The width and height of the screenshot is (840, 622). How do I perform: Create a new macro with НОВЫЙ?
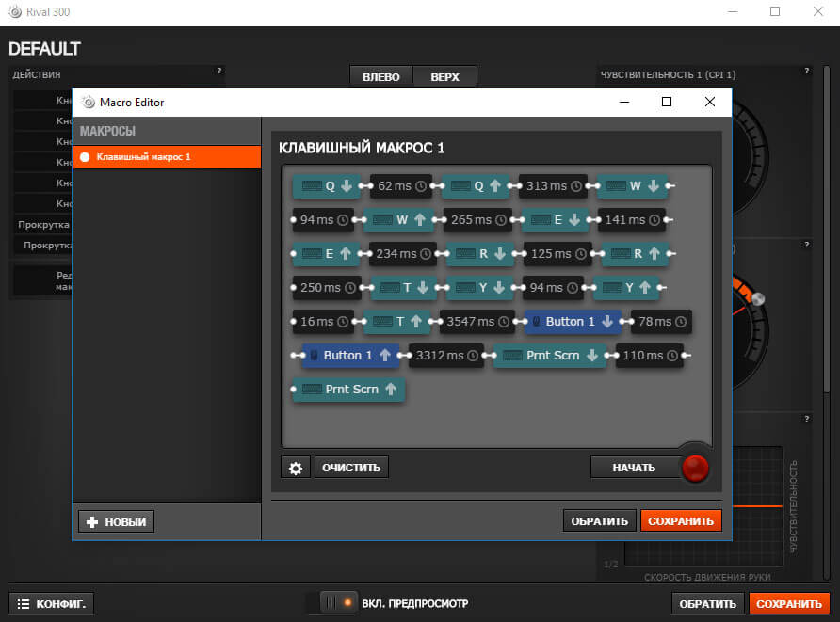(115, 520)
